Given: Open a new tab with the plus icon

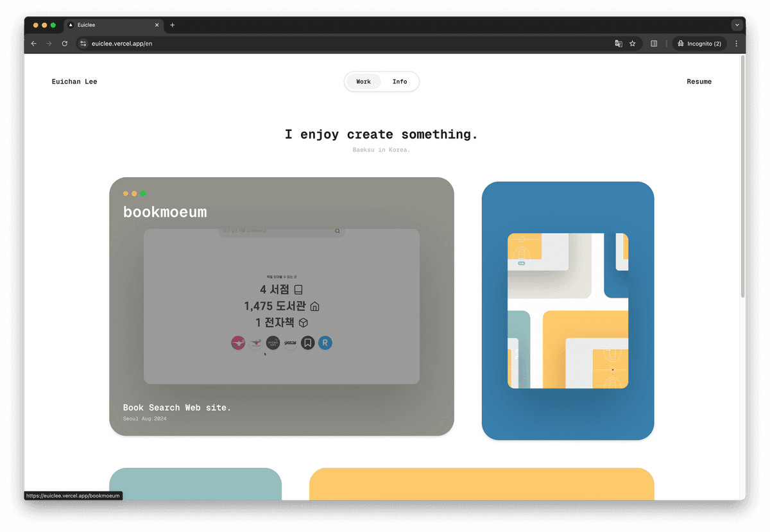Looking at the screenshot, I should click(x=172, y=25).
